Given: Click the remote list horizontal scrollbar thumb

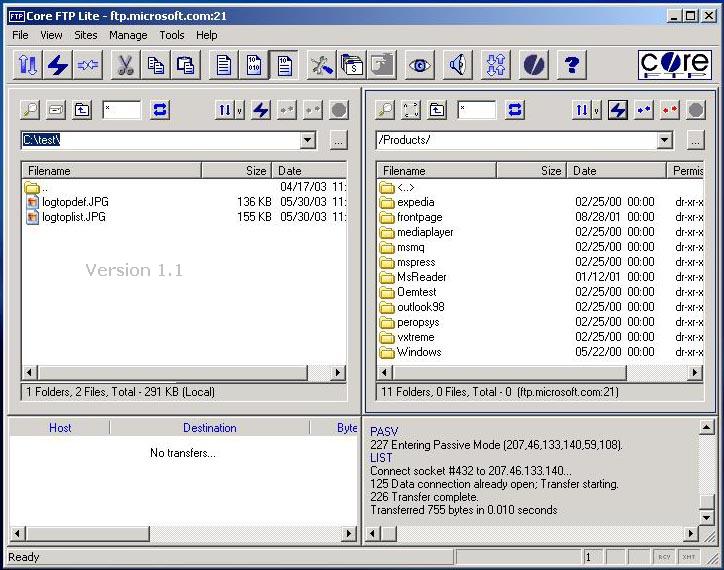Looking at the screenshot, I should pyautogui.click(x=509, y=372).
